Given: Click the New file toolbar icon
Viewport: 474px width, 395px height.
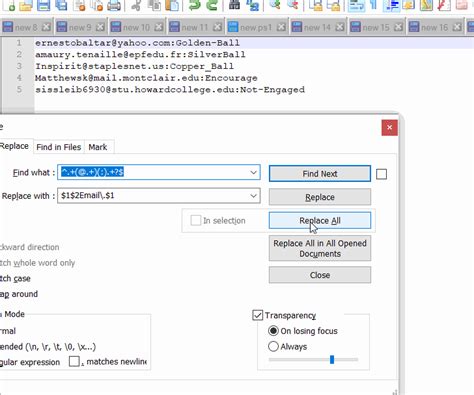Looking at the screenshot, I should tap(8, 5).
